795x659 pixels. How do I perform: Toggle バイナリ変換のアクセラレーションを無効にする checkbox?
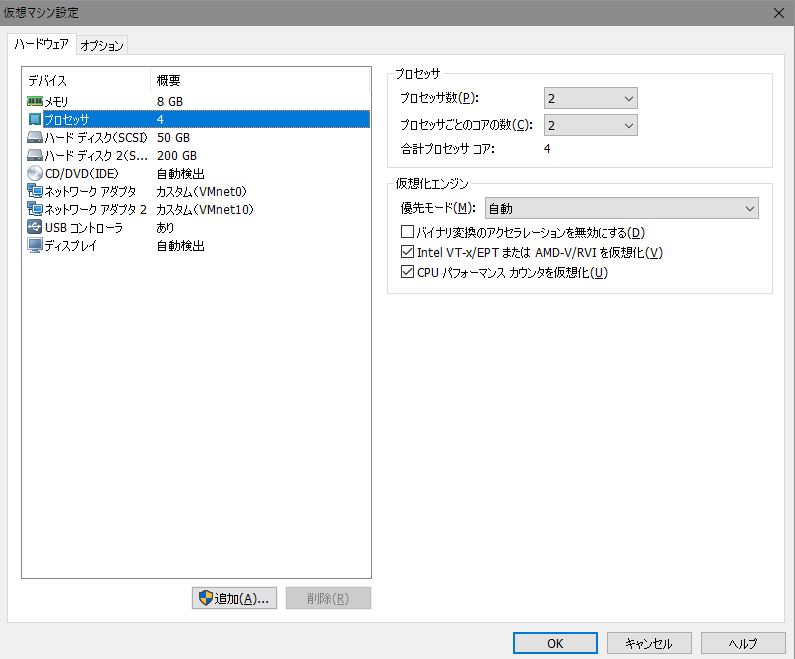407,232
